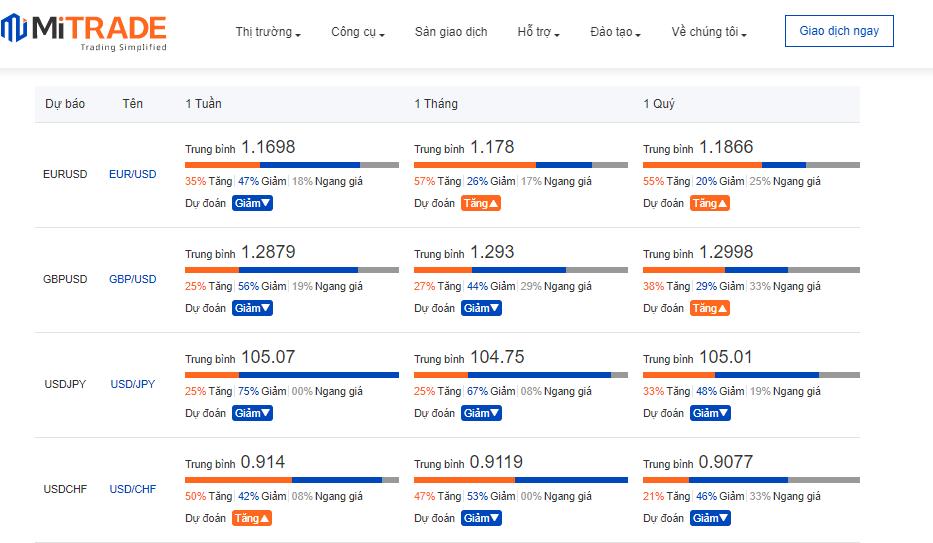Click GBP/USD 1 Quý Tăng forecast badge
This screenshot has height=543, width=933.
[x=710, y=308]
